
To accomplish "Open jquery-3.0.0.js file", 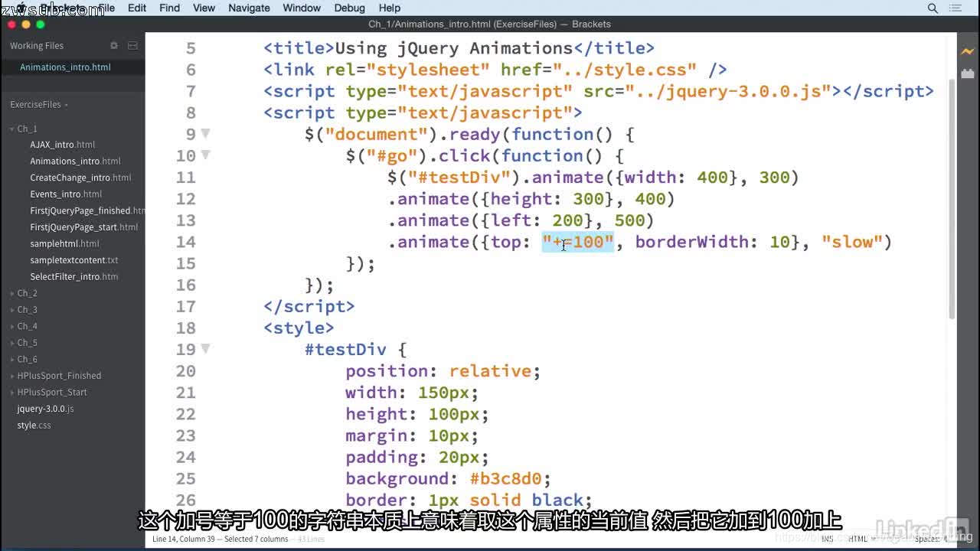I will [46, 409].
